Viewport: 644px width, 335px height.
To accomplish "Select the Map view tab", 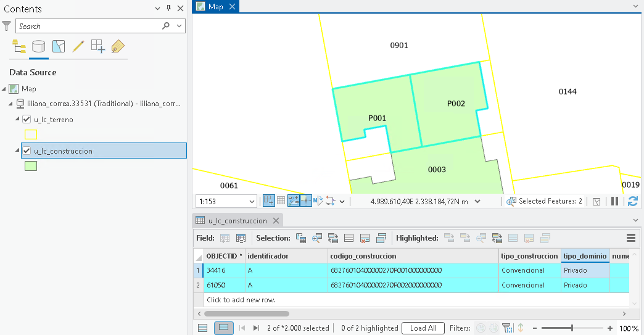I will point(216,7).
